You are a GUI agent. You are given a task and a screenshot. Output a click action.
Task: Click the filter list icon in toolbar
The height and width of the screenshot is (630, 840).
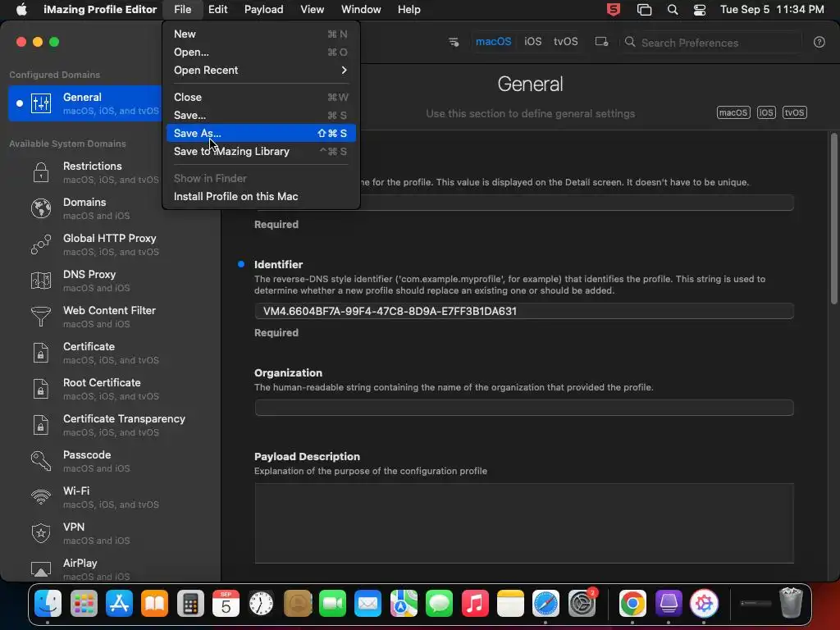click(x=454, y=42)
